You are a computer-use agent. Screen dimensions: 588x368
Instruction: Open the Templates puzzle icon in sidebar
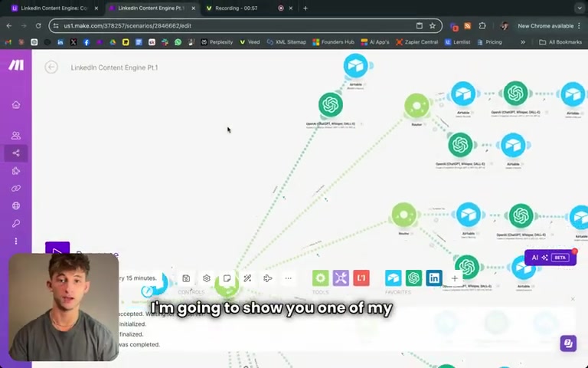(x=16, y=171)
